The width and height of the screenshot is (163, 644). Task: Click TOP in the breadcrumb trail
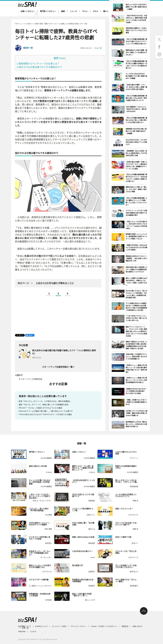click(x=17, y=24)
